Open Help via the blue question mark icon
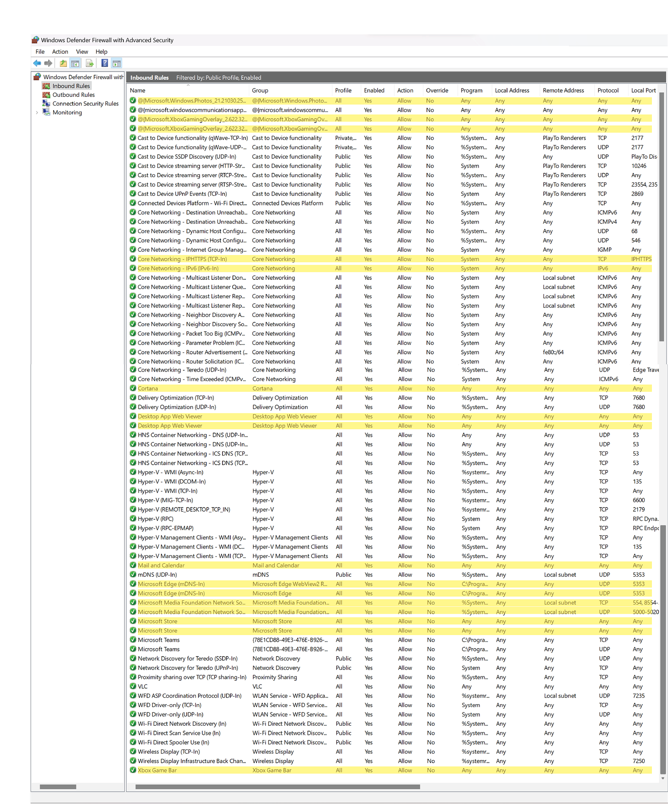Image resolution: width=668 pixels, height=812 pixels. [105, 63]
